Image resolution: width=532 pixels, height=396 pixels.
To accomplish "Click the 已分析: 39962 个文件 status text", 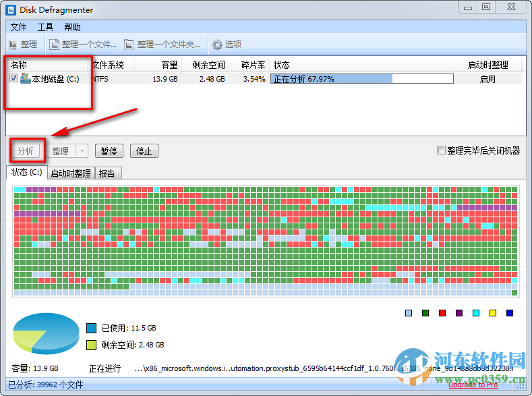I will [x=45, y=385].
